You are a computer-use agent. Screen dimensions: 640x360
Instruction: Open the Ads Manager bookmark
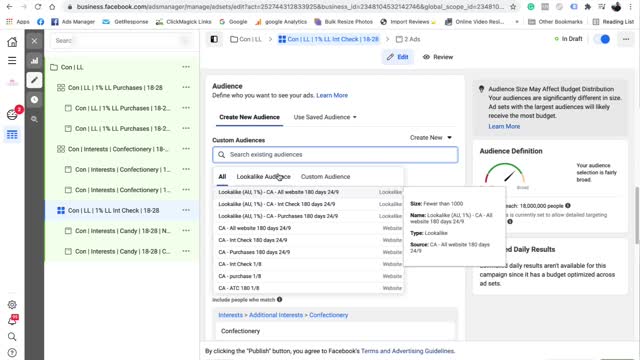click(x=73, y=22)
